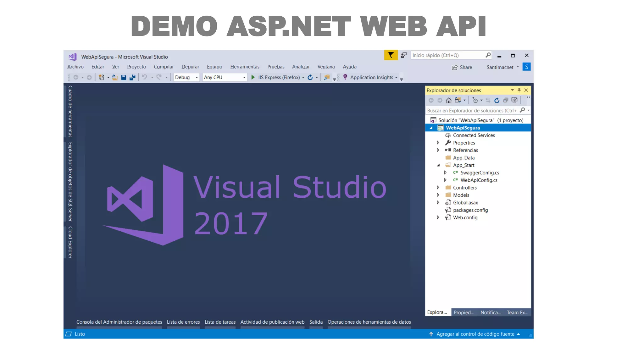Click the Collapse All icon in Solution Explorer
644x362 pixels.
click(x=506, y=100)
